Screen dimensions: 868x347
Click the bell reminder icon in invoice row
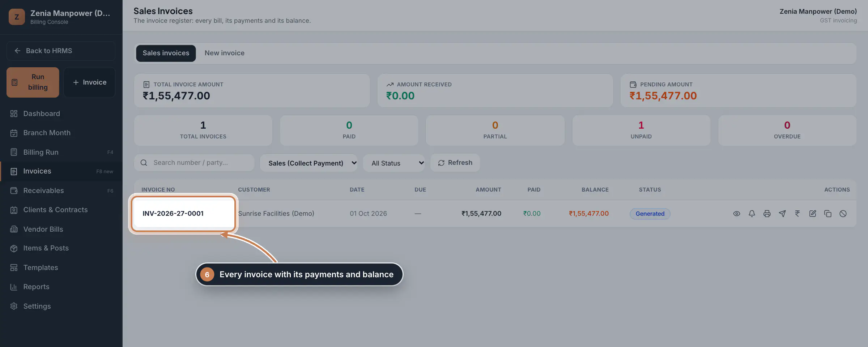752,214
